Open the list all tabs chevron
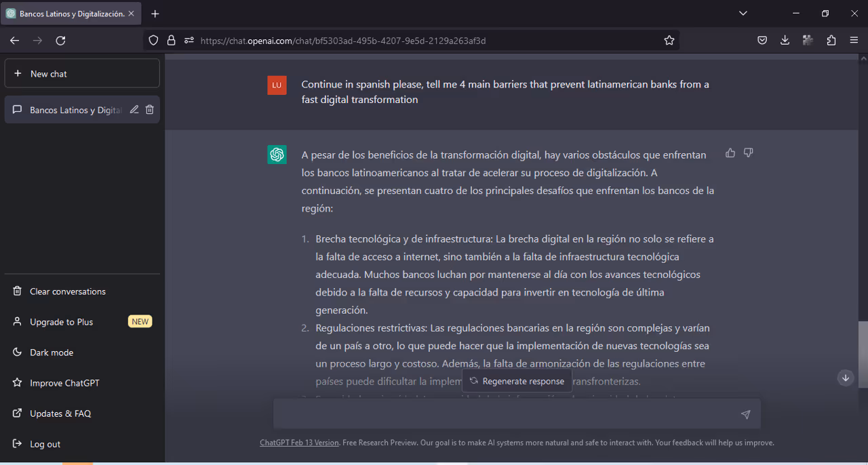 [x=743, y=13]
